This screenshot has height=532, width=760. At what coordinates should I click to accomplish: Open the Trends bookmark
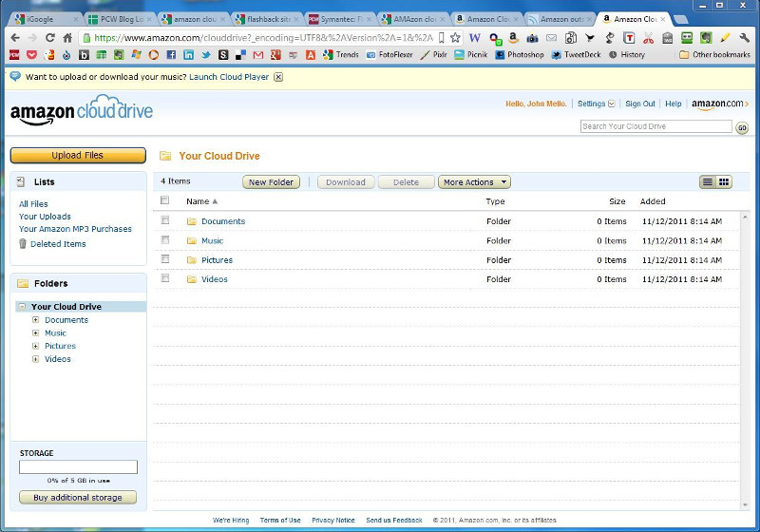341,55
